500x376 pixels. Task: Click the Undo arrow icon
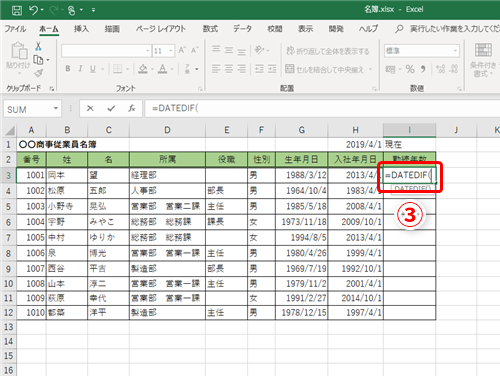(34, 10)
